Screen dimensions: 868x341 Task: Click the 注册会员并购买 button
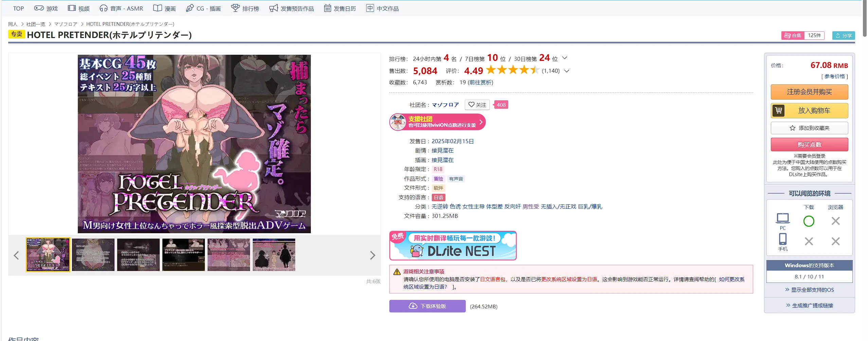tap(809, 92)
